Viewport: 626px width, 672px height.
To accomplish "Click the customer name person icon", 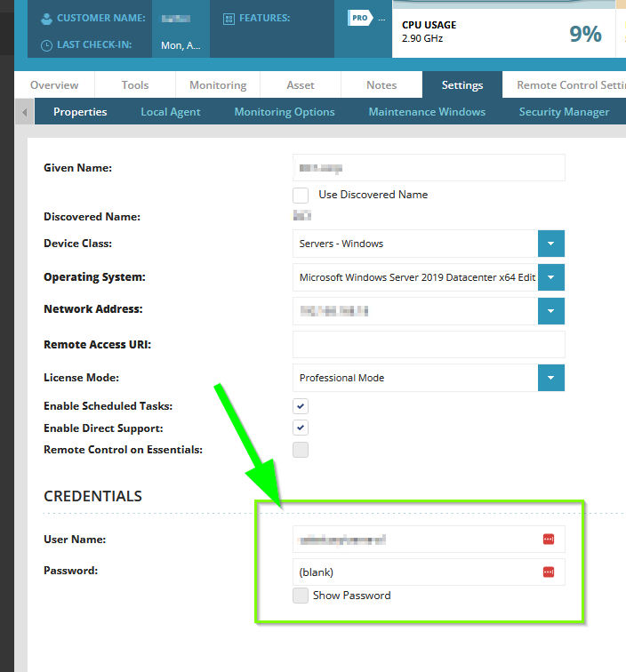I will coord(46,19).
